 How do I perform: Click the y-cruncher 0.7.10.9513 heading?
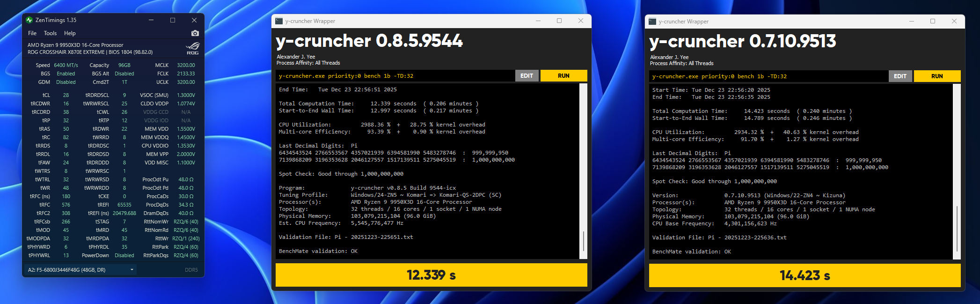[743, 41]
